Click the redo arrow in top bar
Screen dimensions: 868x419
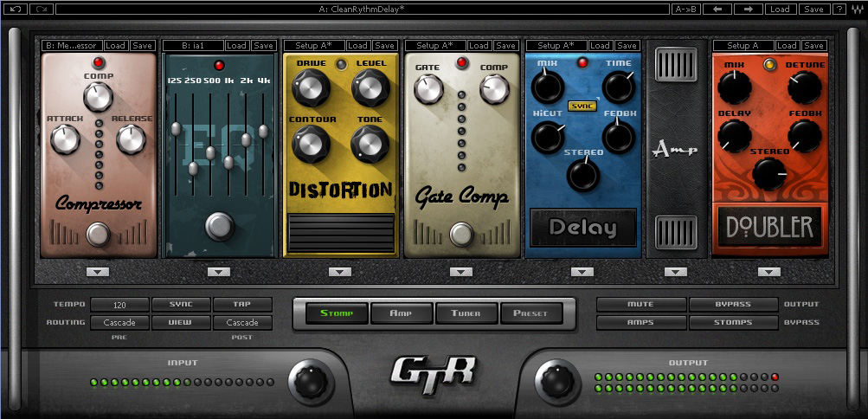click(42, 9)
